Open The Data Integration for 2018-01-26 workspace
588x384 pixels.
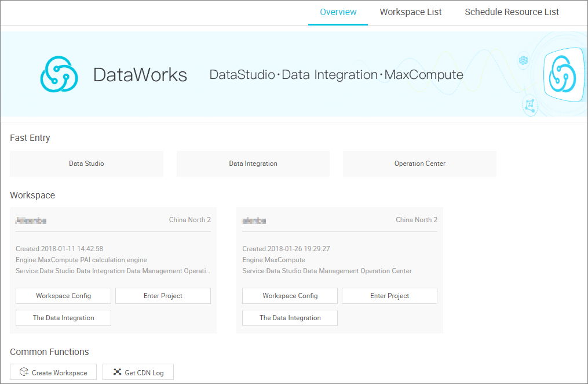point(290,318)
